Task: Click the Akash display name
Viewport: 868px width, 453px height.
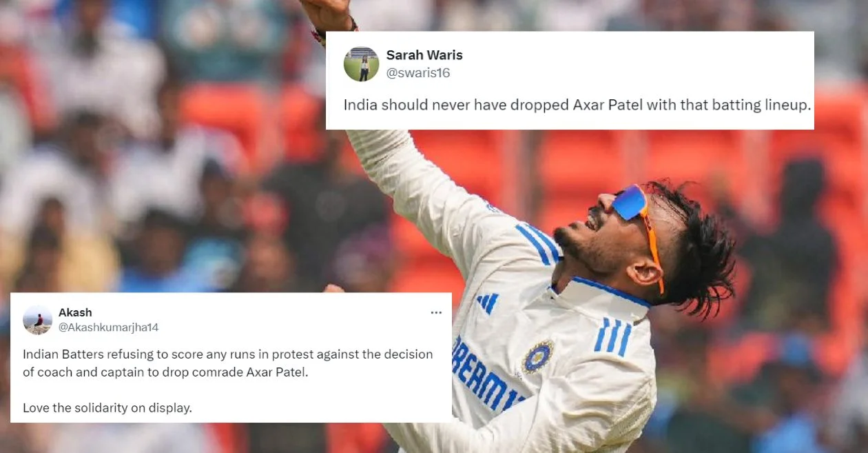Action: pyautogui.click(x=74, y=312)
